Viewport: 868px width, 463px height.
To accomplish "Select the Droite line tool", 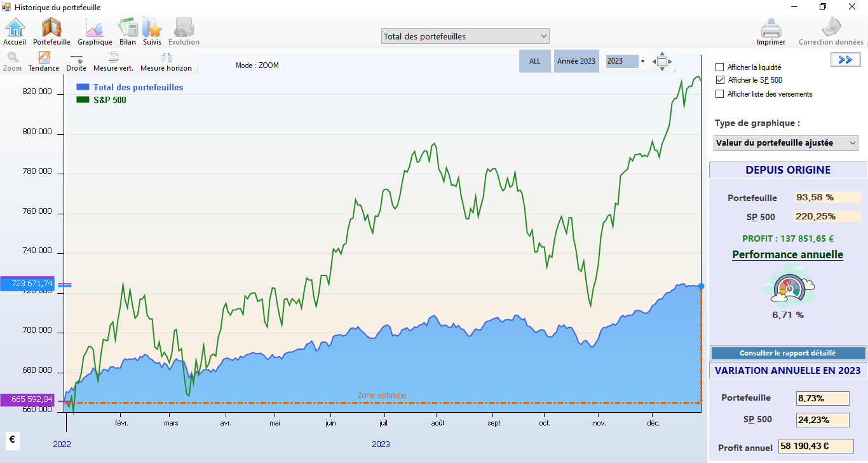I will pyautogui.click(x=76, y=62).
